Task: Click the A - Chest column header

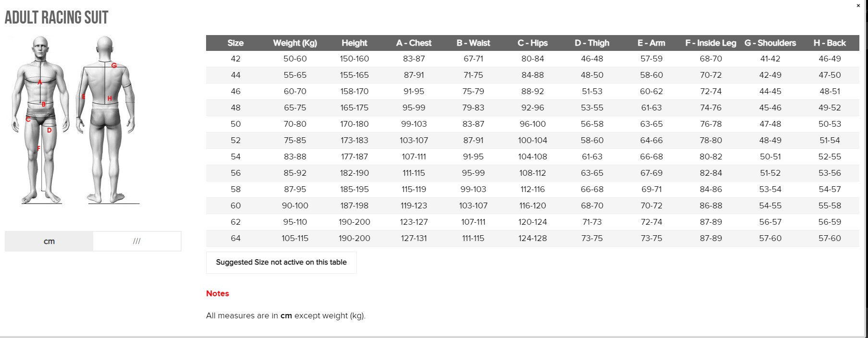Action: pyautogui.click(x=414, y=43)
